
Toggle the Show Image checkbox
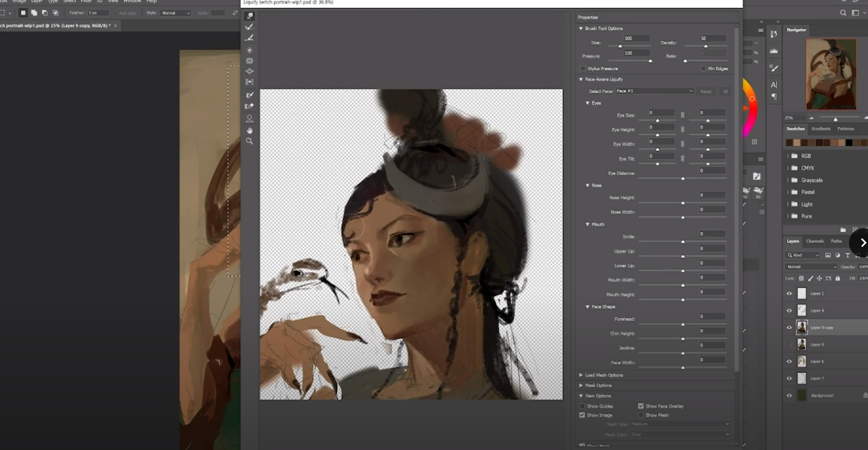[582, 415]
